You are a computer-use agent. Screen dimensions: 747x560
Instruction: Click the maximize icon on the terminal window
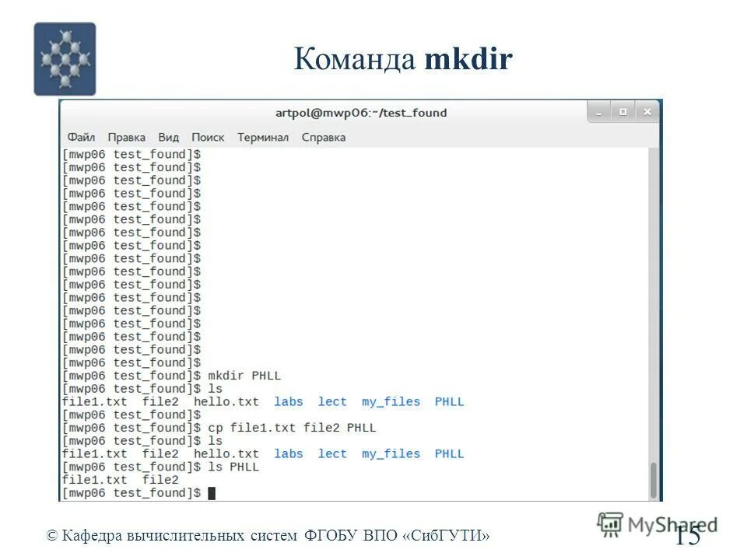(x=622, y=112)
